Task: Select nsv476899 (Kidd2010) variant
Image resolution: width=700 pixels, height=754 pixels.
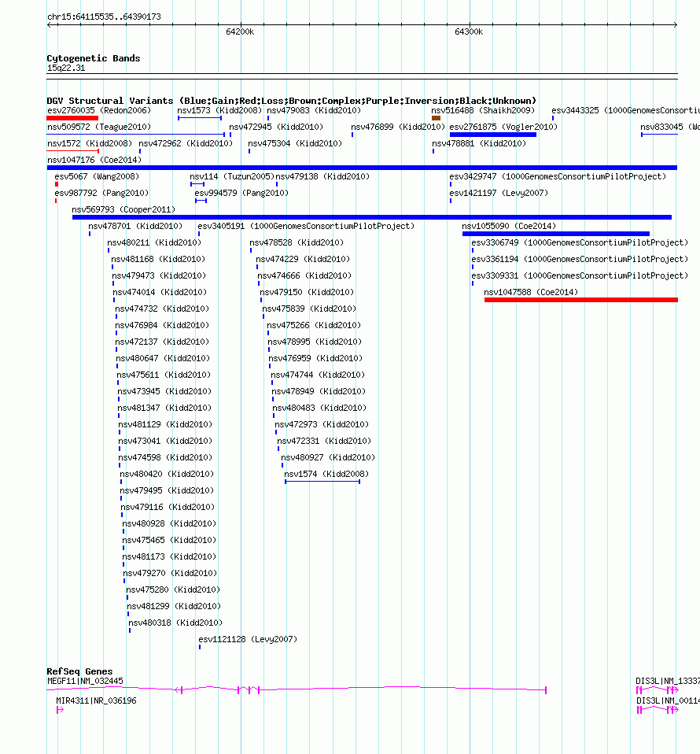Action: click(x=398, y=127)
